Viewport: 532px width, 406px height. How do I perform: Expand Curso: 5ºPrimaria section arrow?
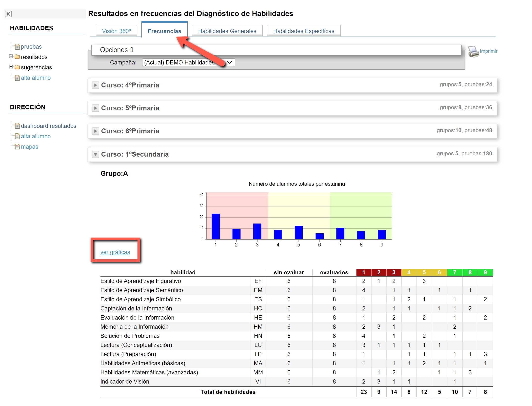96,108
